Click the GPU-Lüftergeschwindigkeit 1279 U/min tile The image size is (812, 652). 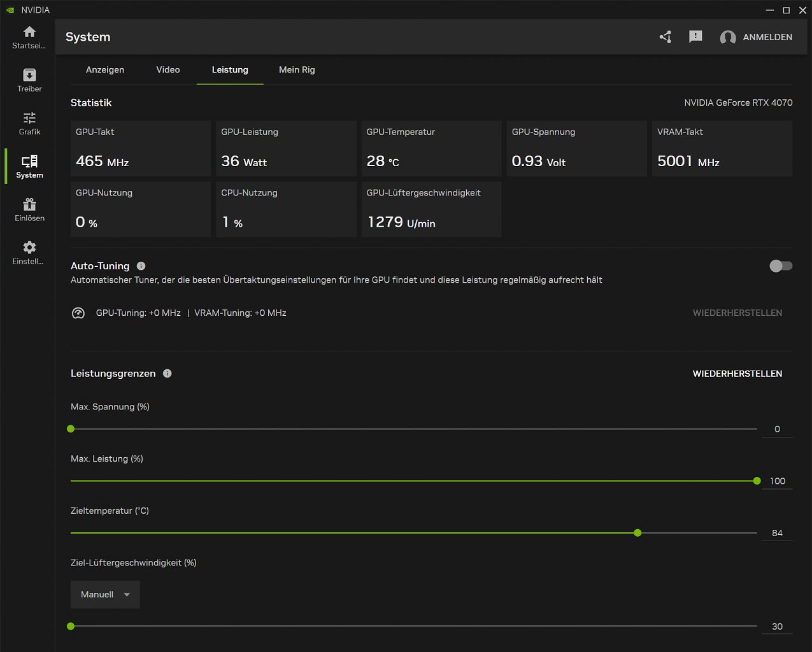click(431, 209)
